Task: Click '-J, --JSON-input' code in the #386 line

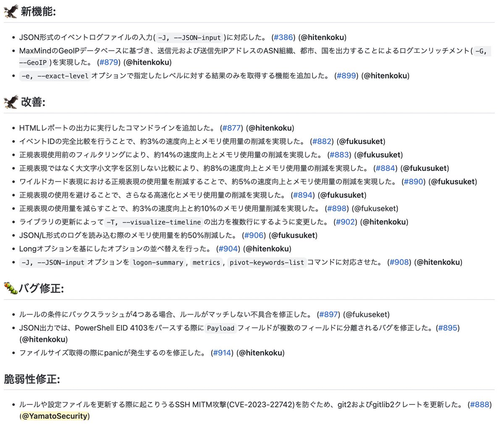Action: tap(189, 37)
